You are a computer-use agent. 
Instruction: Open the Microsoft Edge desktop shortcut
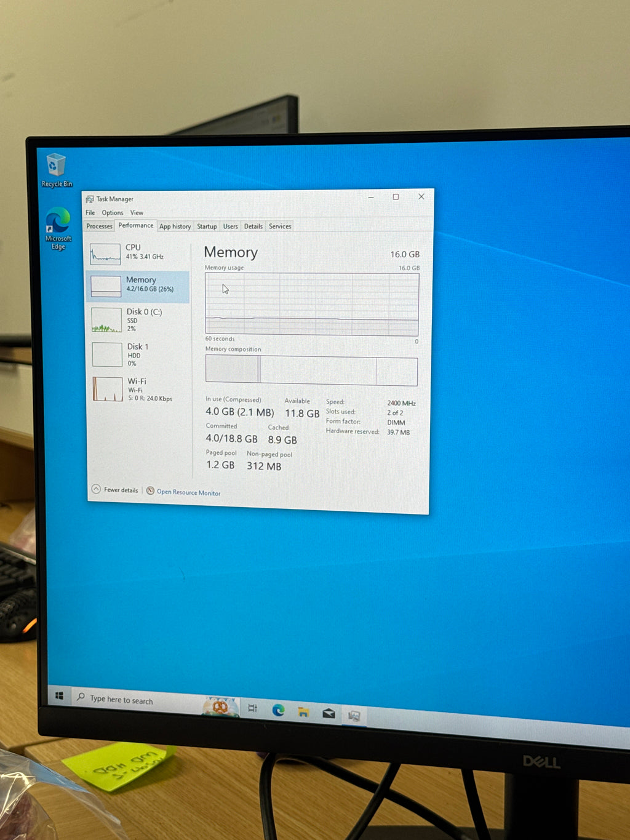pos(58,228)
